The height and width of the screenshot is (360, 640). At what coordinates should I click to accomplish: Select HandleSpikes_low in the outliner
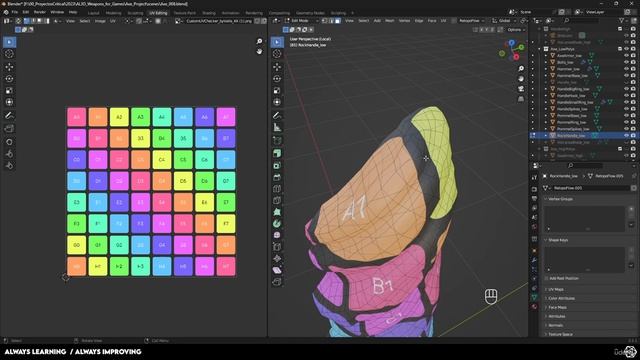coord(572,109)
